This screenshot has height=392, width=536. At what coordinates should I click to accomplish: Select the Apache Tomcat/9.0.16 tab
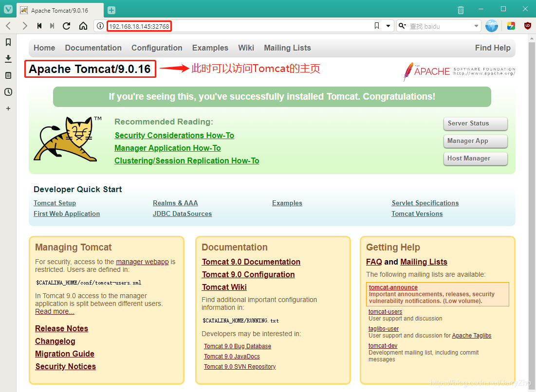pos(60,11)
